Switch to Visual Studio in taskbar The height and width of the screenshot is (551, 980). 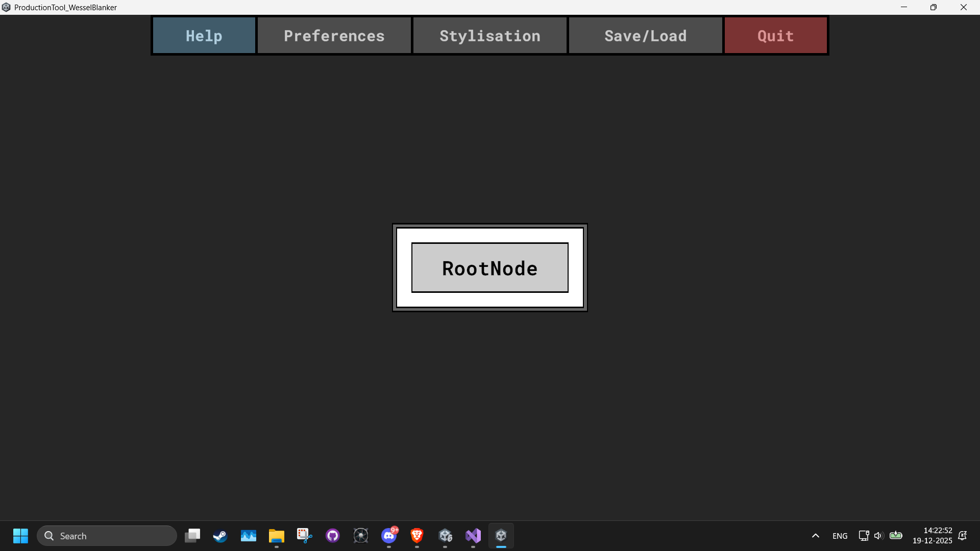[x=473, y=536]
